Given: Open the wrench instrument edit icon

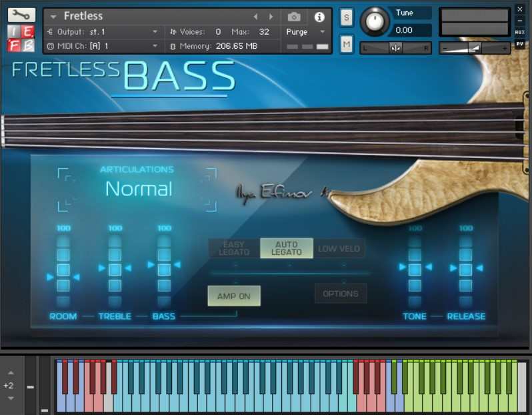Looking at the screenshot, I should pyautogui.click(x=21, y=15).
